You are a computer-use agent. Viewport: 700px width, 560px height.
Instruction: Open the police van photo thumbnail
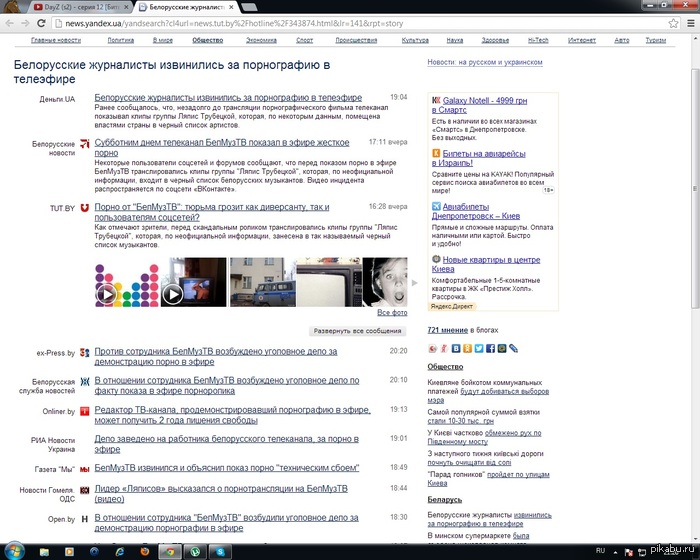(262, 282)
